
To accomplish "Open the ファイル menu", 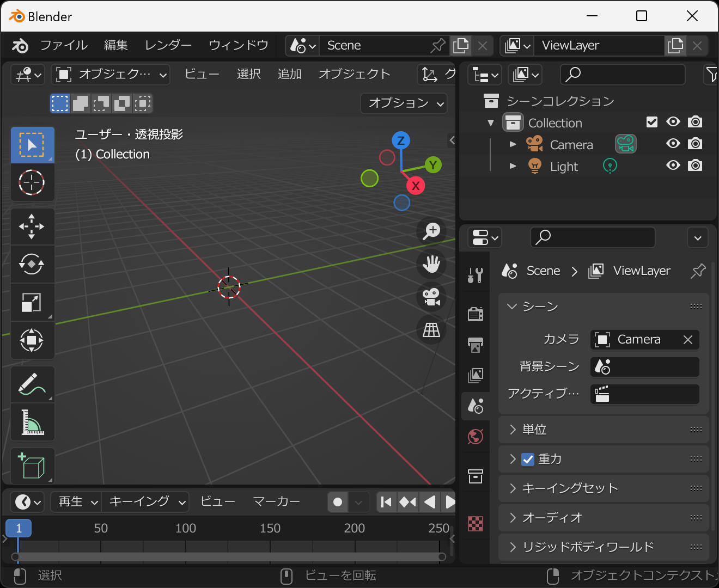I will (64, 45).
